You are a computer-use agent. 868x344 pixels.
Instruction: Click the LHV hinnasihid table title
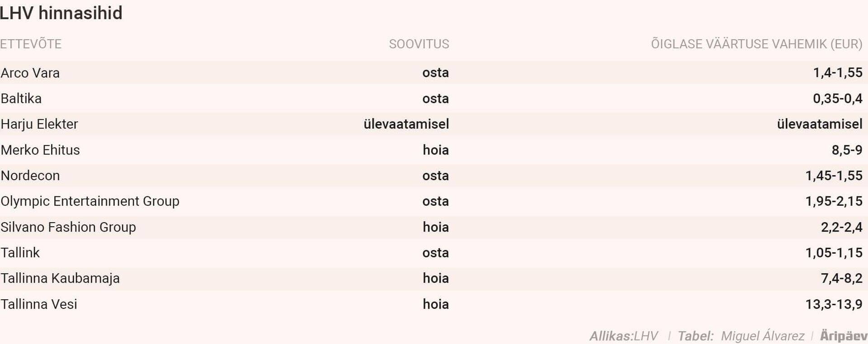click(61, 13)
